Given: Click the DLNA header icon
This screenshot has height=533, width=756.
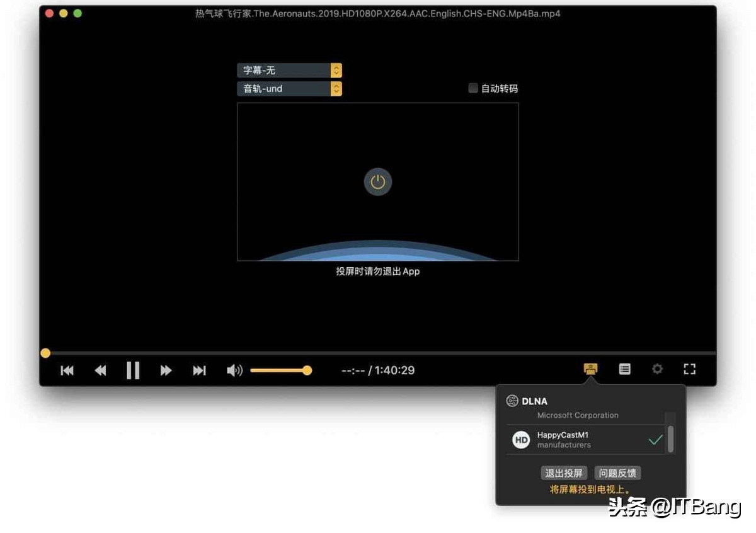Looking at the screenshot, I should point(512,401).
